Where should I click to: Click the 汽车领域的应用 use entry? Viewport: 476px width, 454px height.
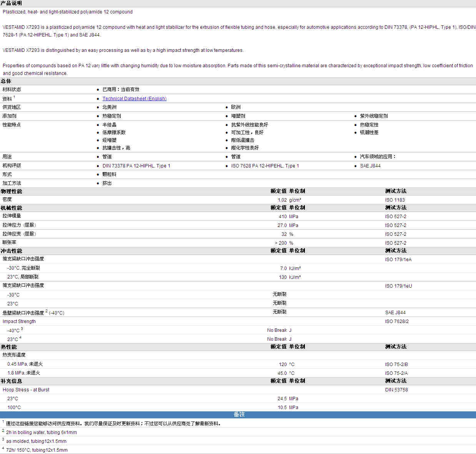(378, 157)
